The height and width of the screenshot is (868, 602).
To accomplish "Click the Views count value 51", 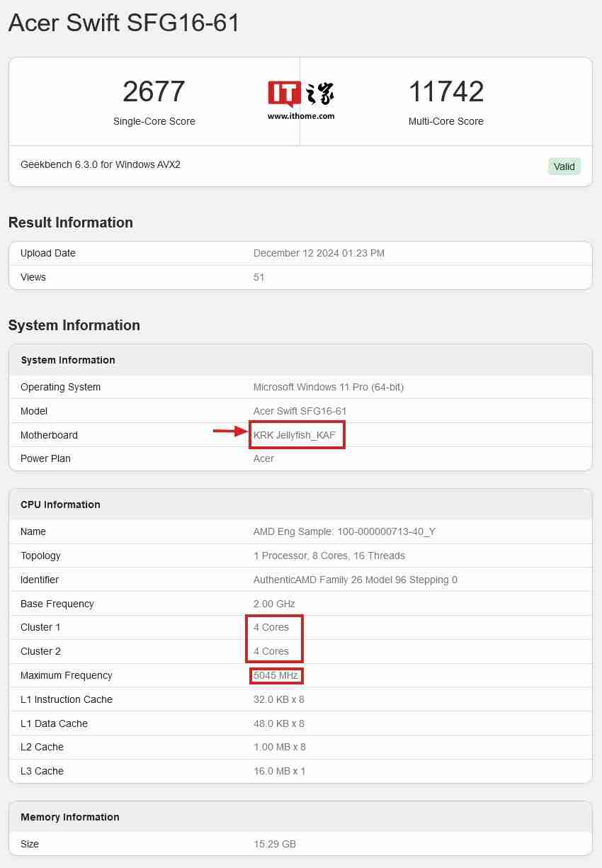I will (259, 277).
